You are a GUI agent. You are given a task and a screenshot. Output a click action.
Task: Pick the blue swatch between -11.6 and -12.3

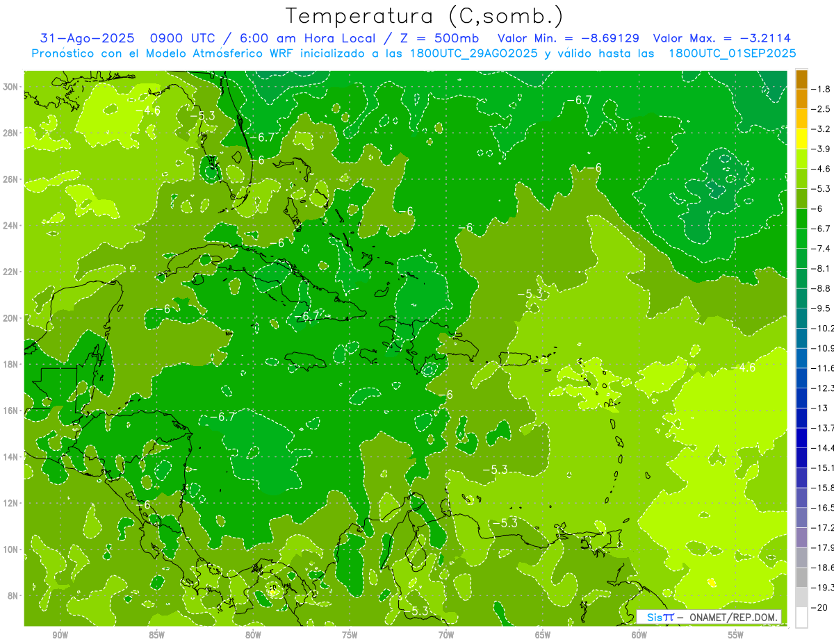(801, 378)
